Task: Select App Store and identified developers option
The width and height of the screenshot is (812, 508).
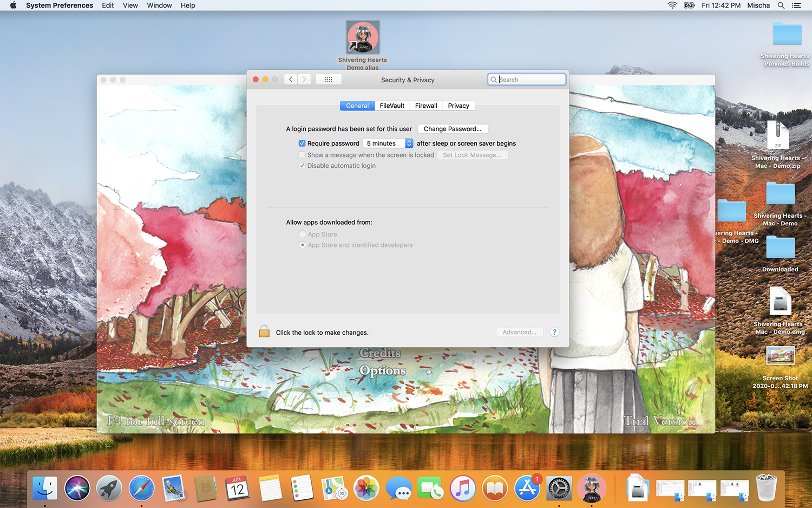Action: tap(303, 245)
